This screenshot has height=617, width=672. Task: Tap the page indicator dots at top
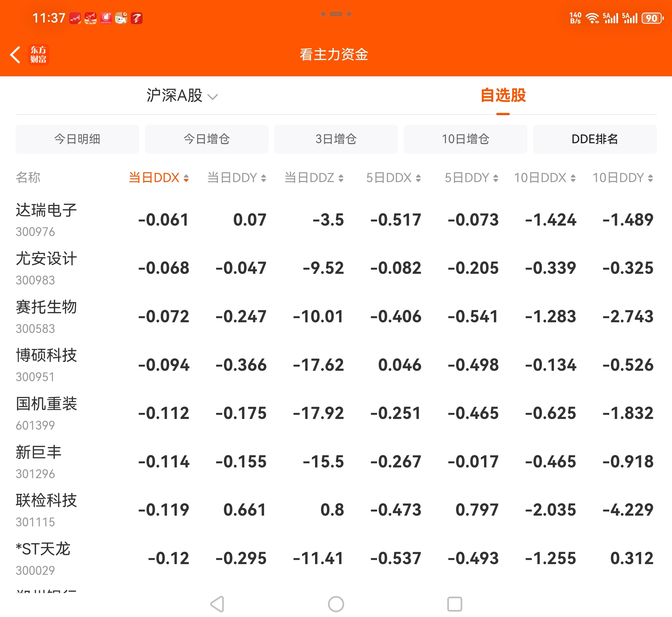(336, 14)
